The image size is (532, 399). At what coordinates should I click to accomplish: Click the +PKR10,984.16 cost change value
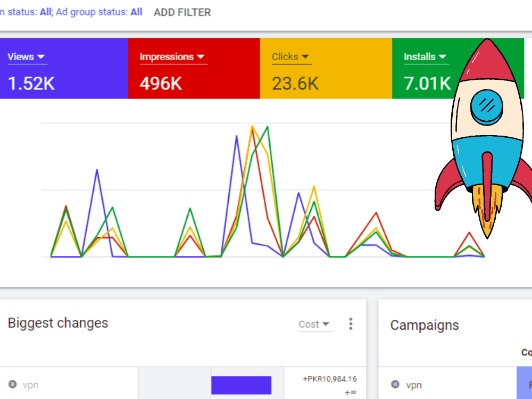(330, 379)
